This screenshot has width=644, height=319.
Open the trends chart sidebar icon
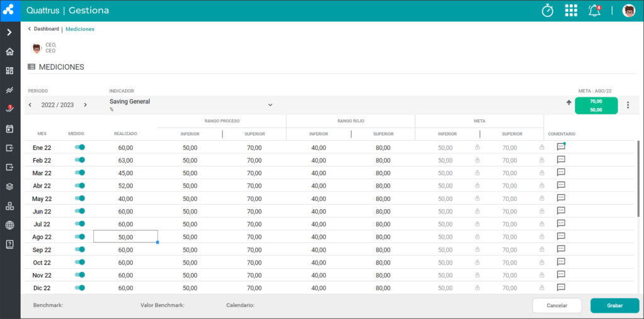[10, 90]
